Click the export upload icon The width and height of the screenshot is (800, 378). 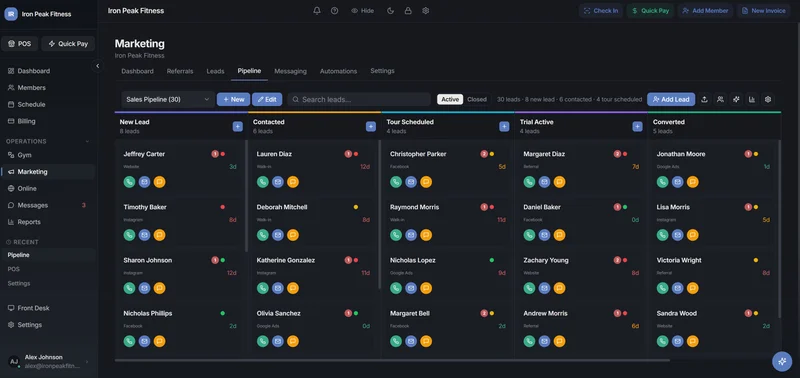(x=704, y=99)
